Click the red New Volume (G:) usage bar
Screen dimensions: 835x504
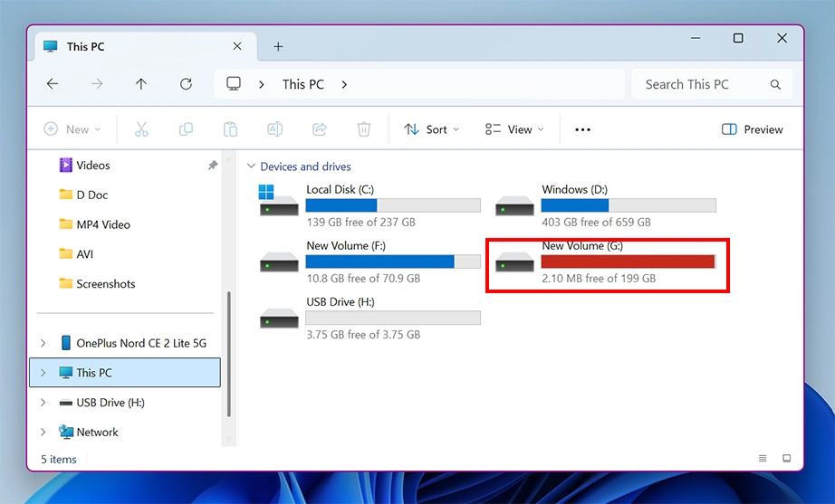pyautogui.click(x=629, y=262)
